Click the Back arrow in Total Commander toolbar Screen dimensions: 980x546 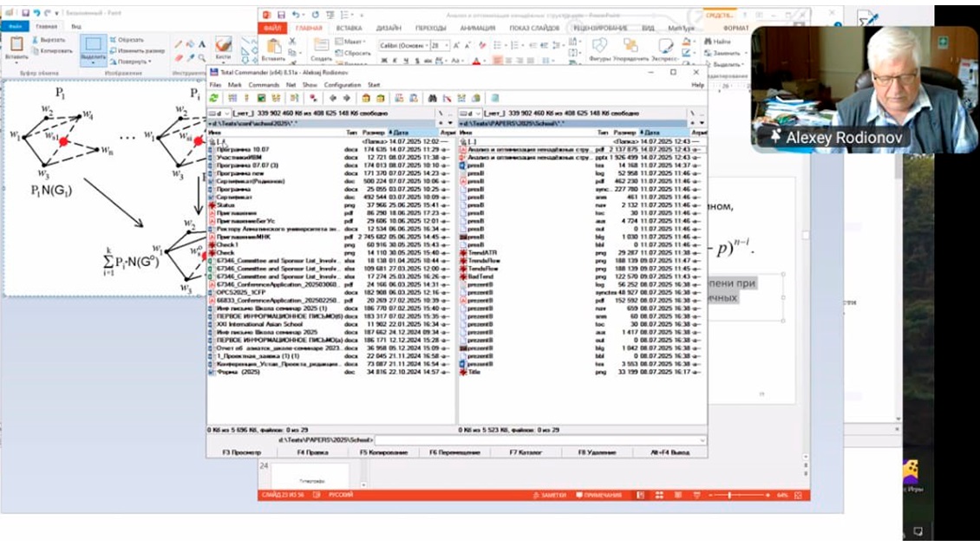pyautogui.click(x=332, y=98)
